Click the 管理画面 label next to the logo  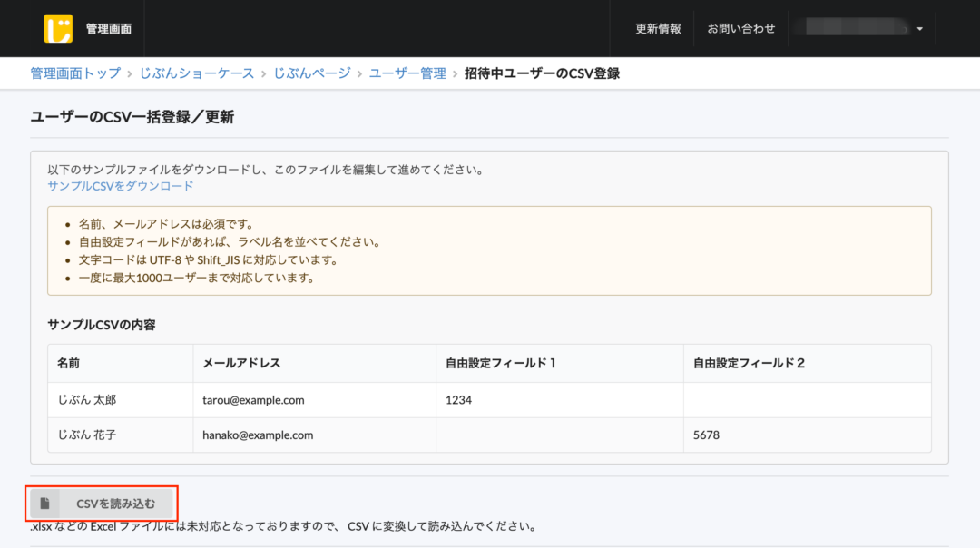point(107,27)
